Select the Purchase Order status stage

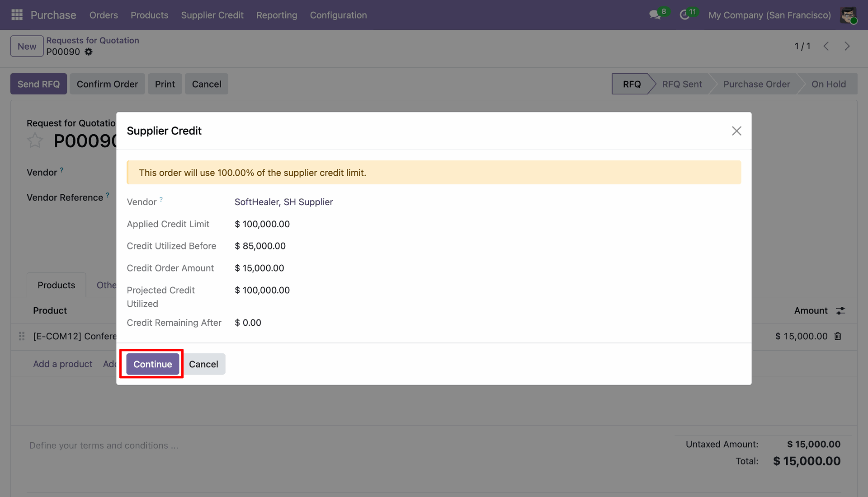[756, 84]
